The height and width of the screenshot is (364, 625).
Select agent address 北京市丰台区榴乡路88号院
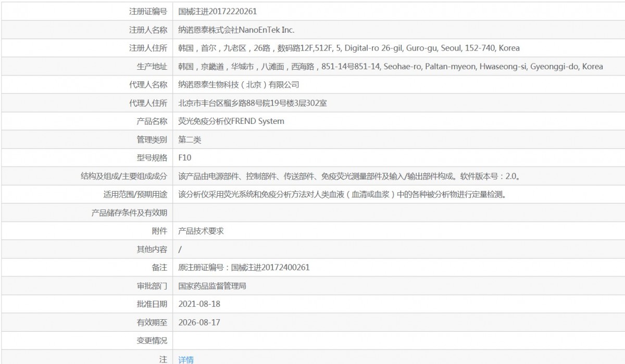[253, 103]
